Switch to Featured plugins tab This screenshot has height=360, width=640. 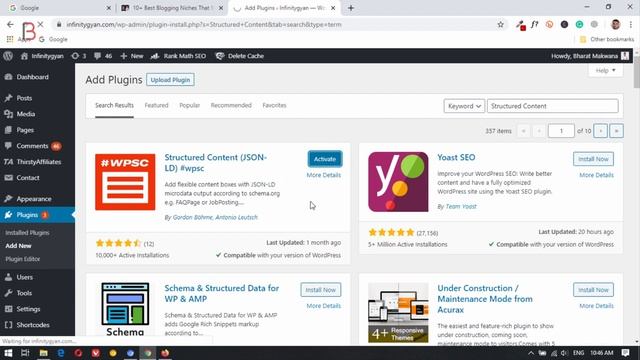pyautogui.click(x=156, y=105)
